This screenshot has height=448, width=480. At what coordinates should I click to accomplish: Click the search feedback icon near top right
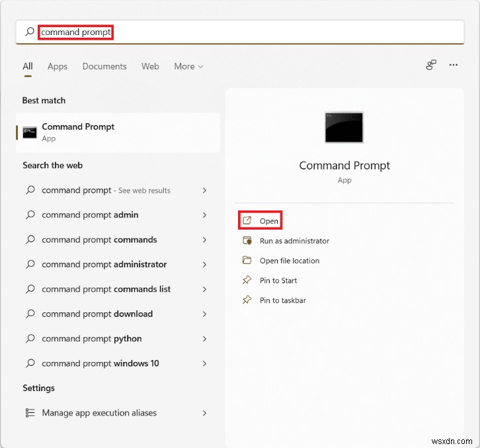point(431,66)
